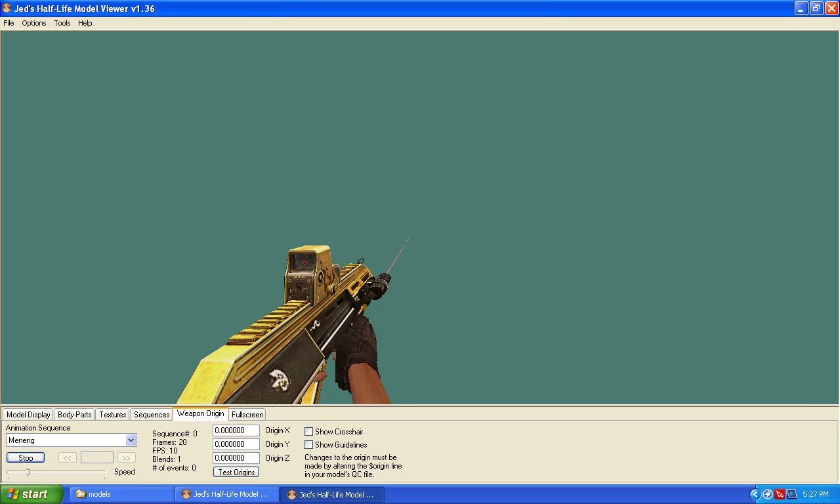The image size is (840, 504).
Task: Click the Origin Z input field
Action: [x=236, y=458]
